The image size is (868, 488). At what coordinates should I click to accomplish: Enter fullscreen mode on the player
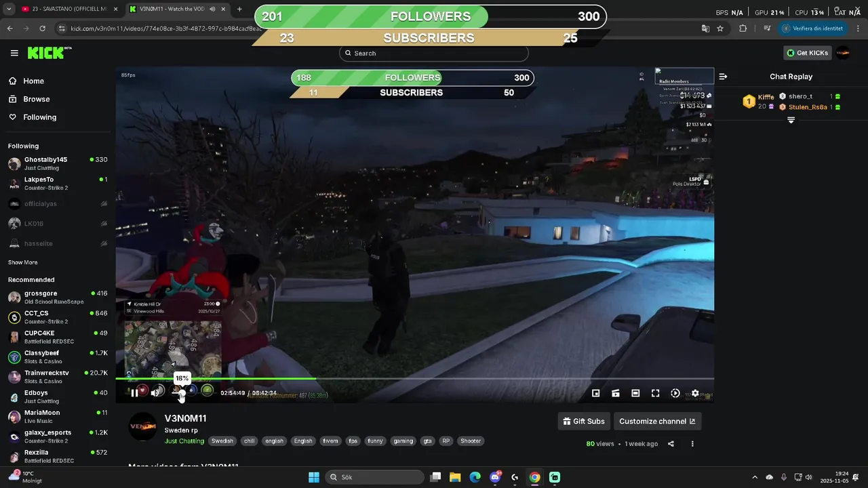pyautogui.click(x=656, y=393)
